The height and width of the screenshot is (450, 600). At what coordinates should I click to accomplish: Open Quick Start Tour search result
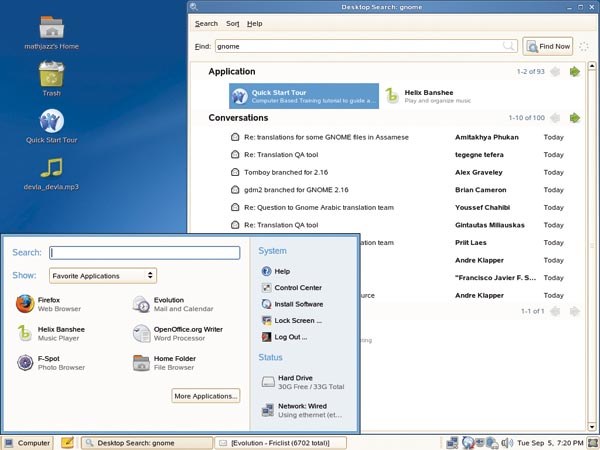tap(304, 96)
